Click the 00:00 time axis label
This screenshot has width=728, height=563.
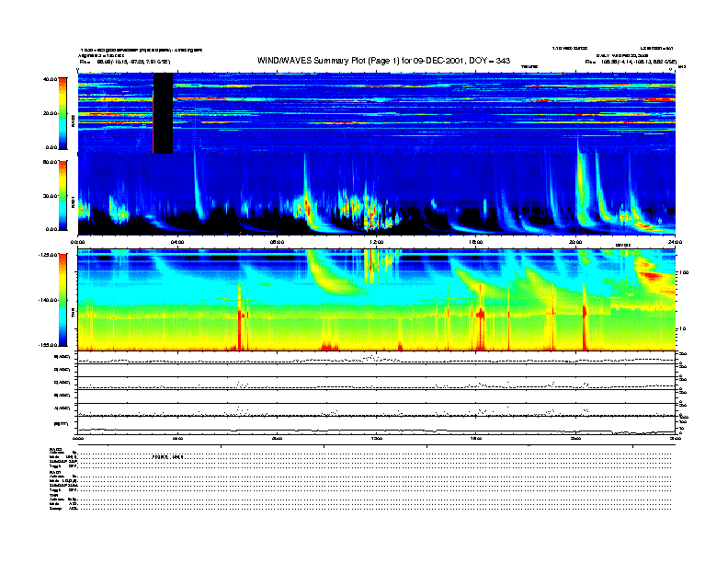78,242
